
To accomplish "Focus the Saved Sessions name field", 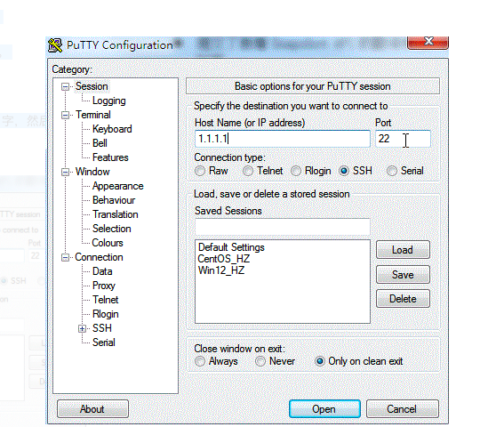I will pyautogui.click(x=283, y=227).
